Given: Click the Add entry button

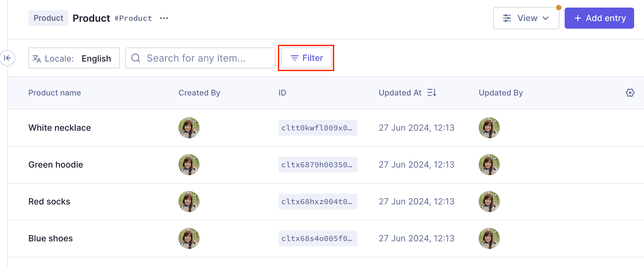Looking at the screenshot, I should point(599,18).
